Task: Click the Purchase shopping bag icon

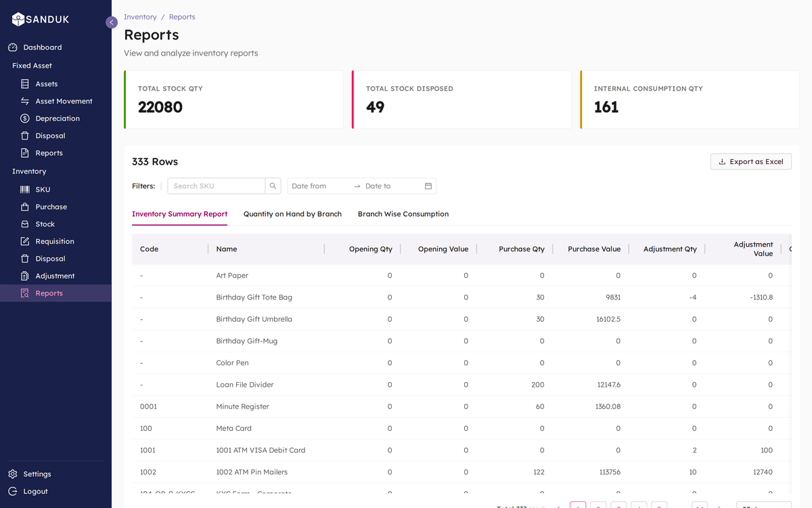Action: point(25,207)
